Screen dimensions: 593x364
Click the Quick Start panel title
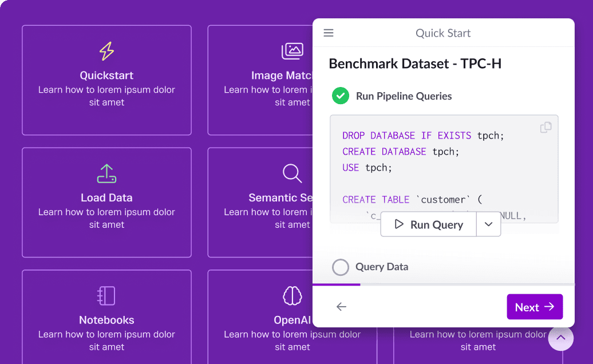pyautogui.click(x=443, y=33)
